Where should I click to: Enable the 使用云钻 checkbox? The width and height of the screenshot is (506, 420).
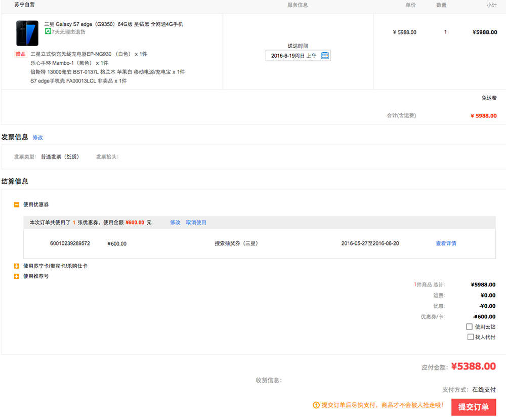point(469,327)
